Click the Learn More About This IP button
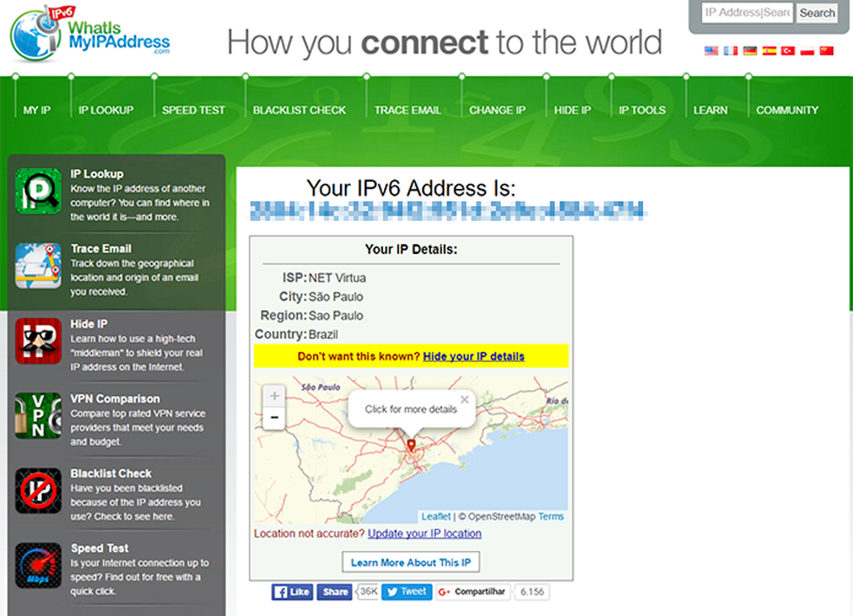Viewport: 853px width, 616px height. [411, 562]
